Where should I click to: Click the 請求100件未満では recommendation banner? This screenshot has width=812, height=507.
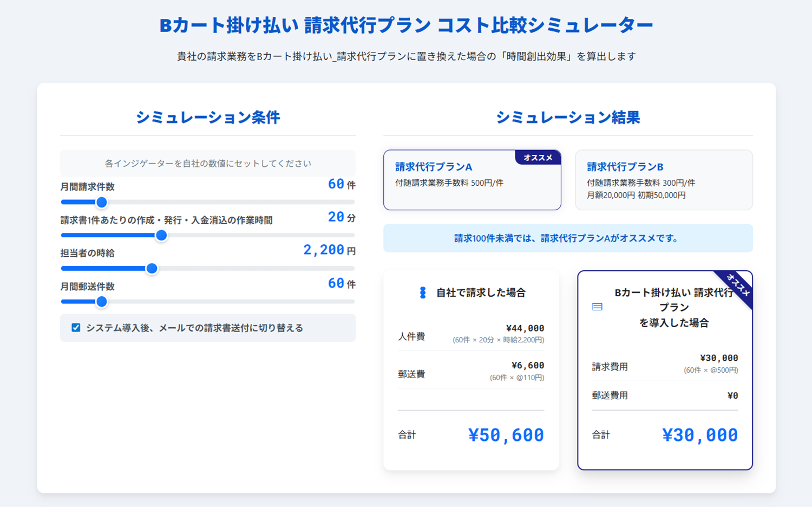[x=568, y=238]
